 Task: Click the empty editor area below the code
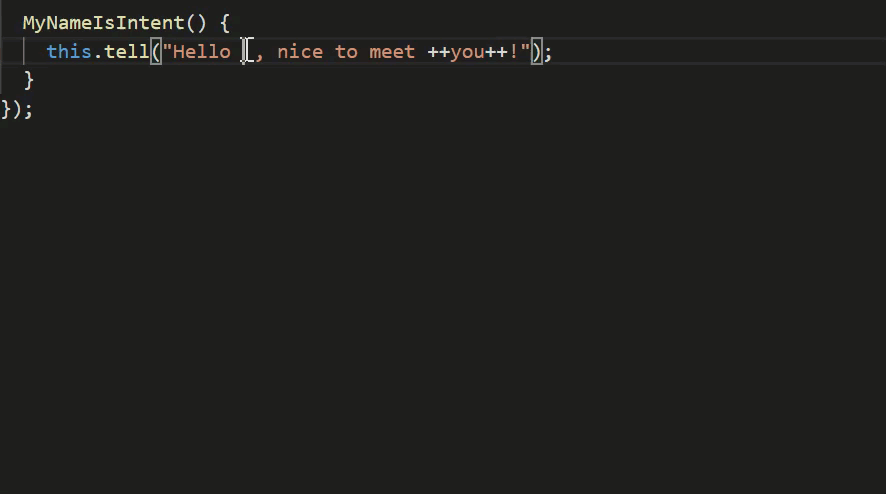click(x=443, y=305)
